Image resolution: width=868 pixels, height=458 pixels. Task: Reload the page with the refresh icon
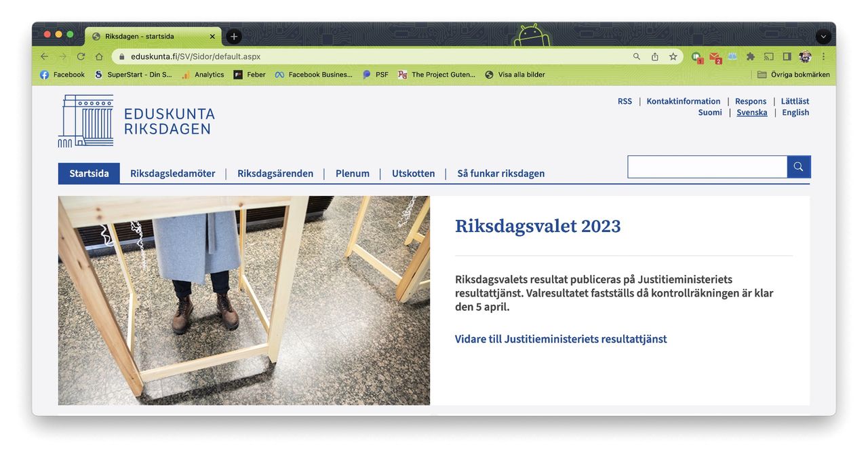(x=81, y=56)
